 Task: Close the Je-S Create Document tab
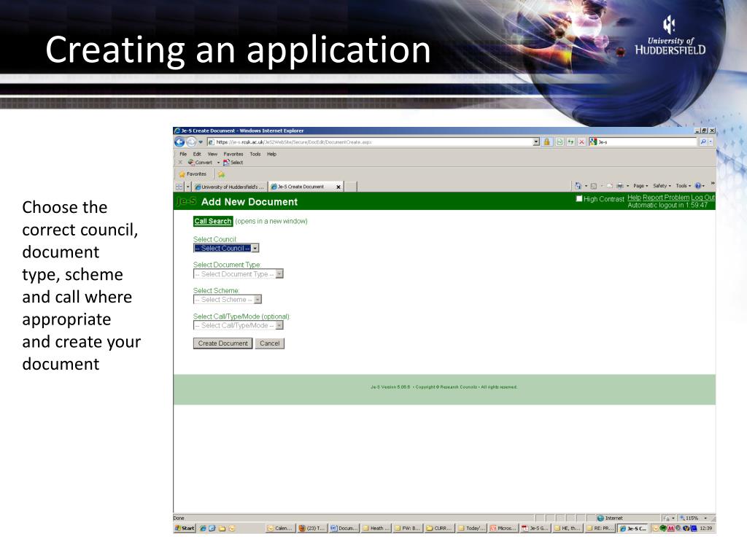338,187
